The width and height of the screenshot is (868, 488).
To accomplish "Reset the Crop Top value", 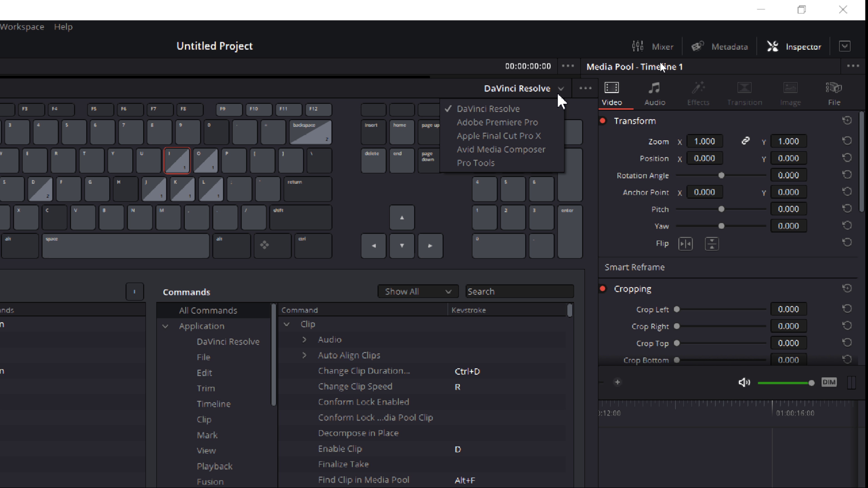I will tap(847, 343).
